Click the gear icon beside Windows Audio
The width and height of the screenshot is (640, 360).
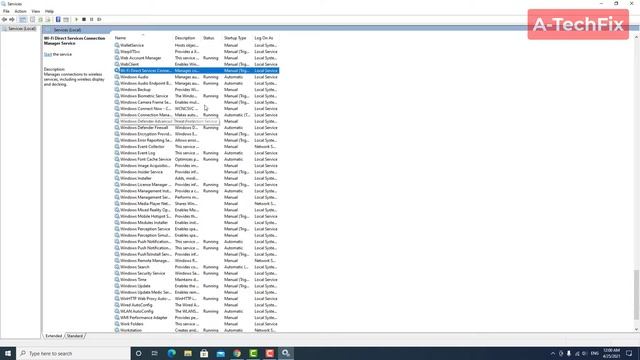(117, 77)
